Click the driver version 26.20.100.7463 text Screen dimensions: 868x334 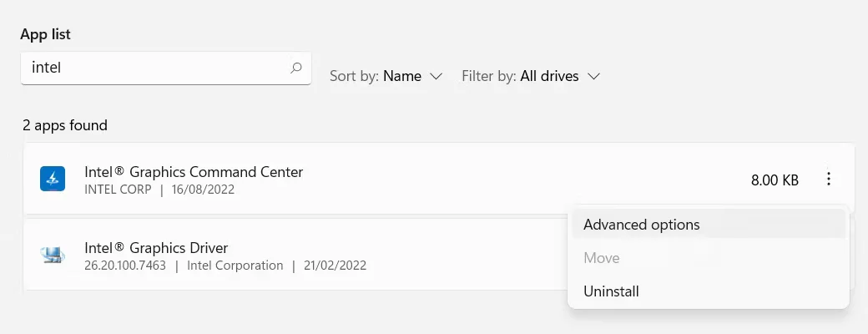[125, 266]
